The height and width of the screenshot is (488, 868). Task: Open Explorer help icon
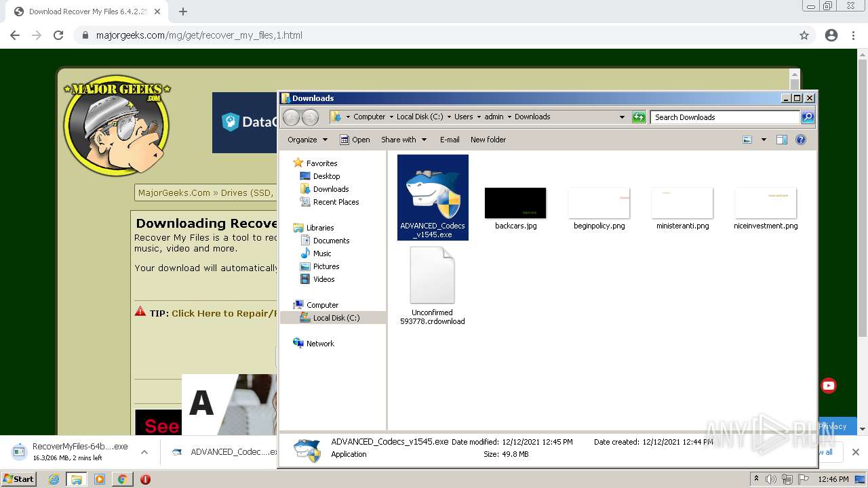pos(801,140)
